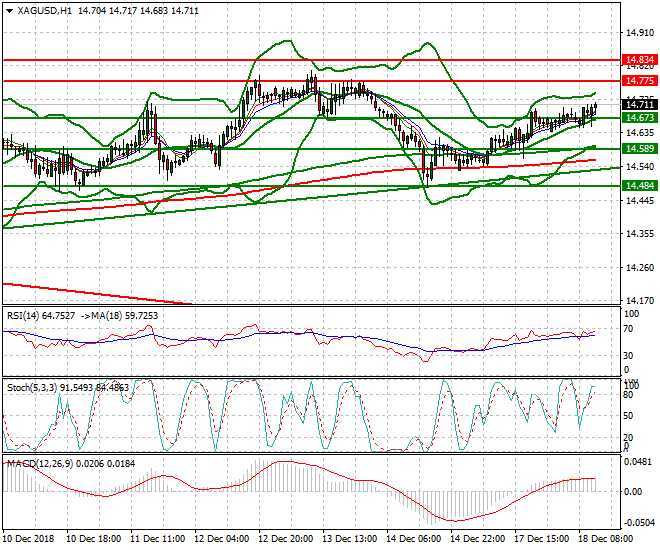Viewport: 660px width, 550px height.
Task: Click the RSI scale value 70
Action: click(x=628, y=329)
